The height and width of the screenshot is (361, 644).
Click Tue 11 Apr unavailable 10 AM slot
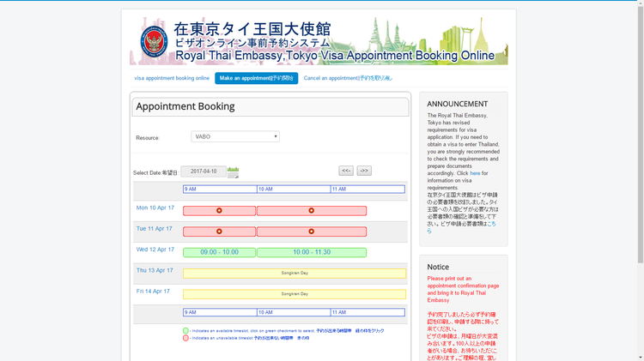(312, 232)
